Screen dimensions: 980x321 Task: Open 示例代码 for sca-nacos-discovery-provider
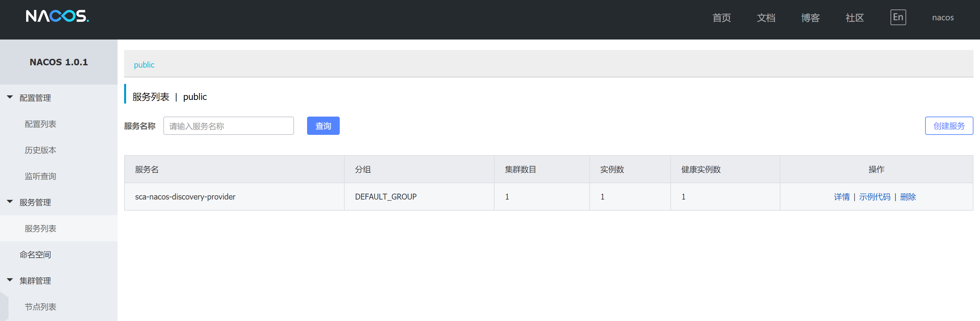coord(874,197)
